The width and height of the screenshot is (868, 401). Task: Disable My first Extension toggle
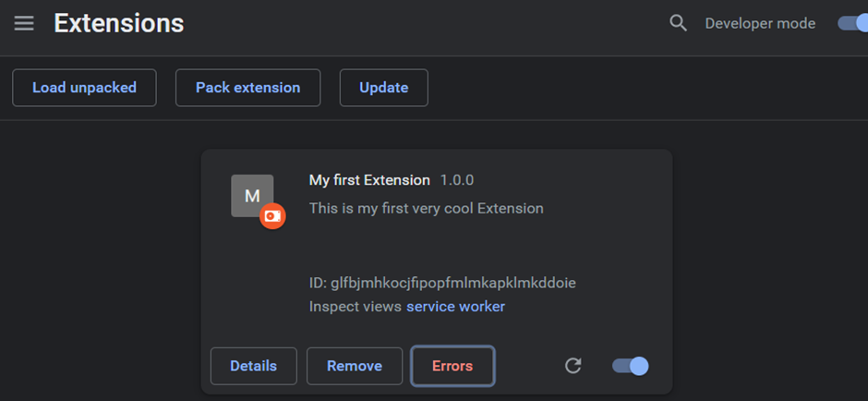pos(631,366)
